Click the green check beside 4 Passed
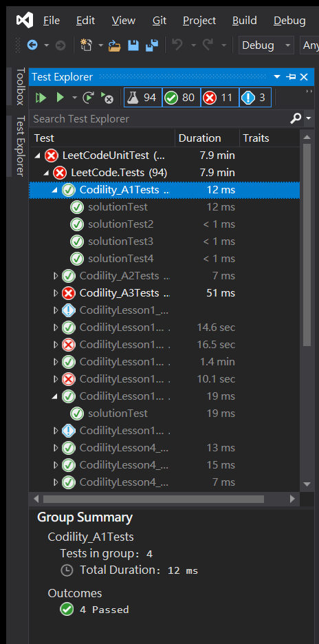The height and width of the screenshot is (644, 319). pos(67,609)
